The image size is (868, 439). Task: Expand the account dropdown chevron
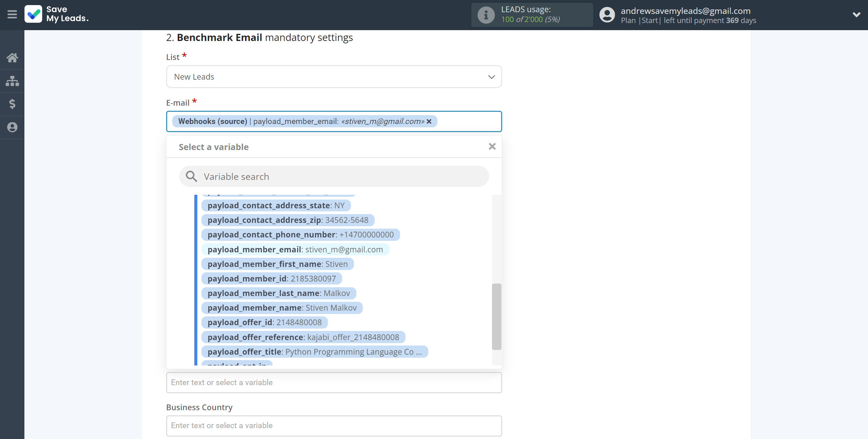[856, 15]
